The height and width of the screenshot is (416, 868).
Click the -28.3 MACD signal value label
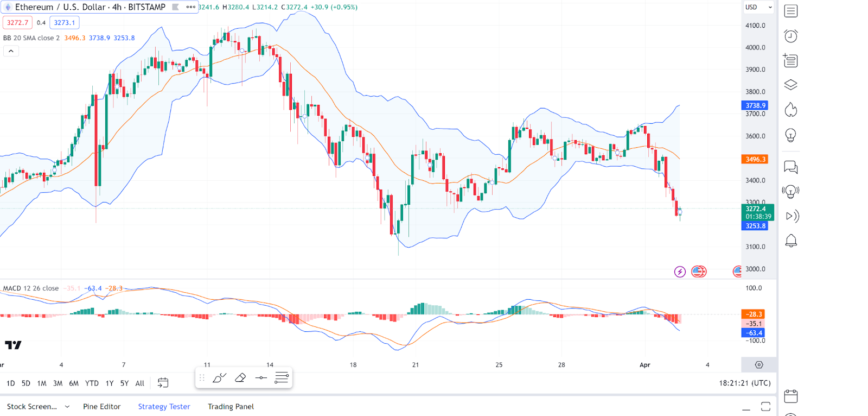pos(754,314)
